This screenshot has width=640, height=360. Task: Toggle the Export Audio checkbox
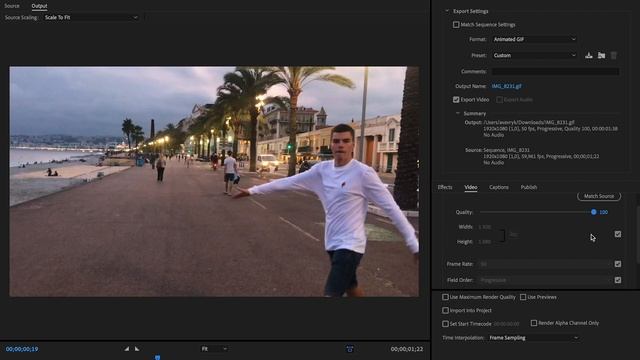click(x=499, y=100)
